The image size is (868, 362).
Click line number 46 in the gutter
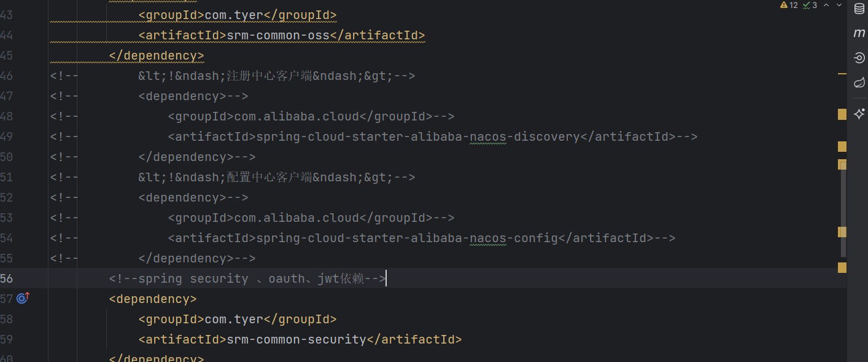pyautogui.click(x=7, y=76)
